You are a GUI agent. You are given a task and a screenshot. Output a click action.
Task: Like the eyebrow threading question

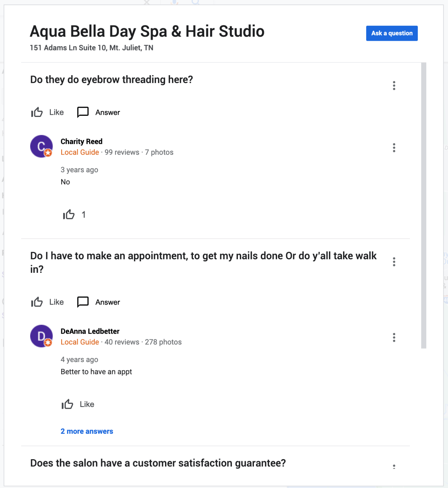[47, 112]
